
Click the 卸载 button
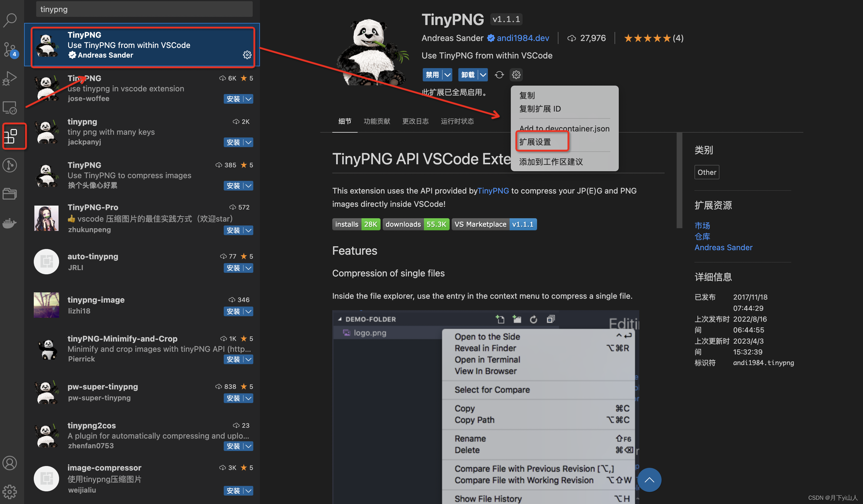[x=468, y=75]
